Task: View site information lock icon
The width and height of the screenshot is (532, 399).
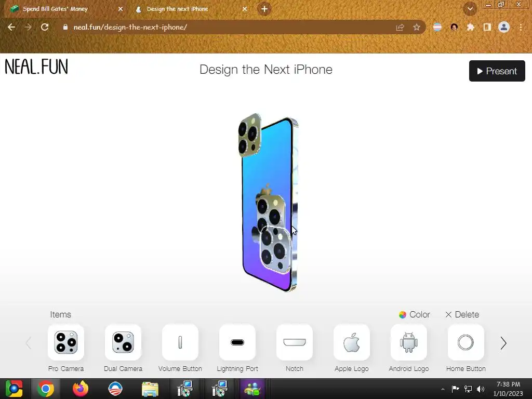Action: point(65,27)
